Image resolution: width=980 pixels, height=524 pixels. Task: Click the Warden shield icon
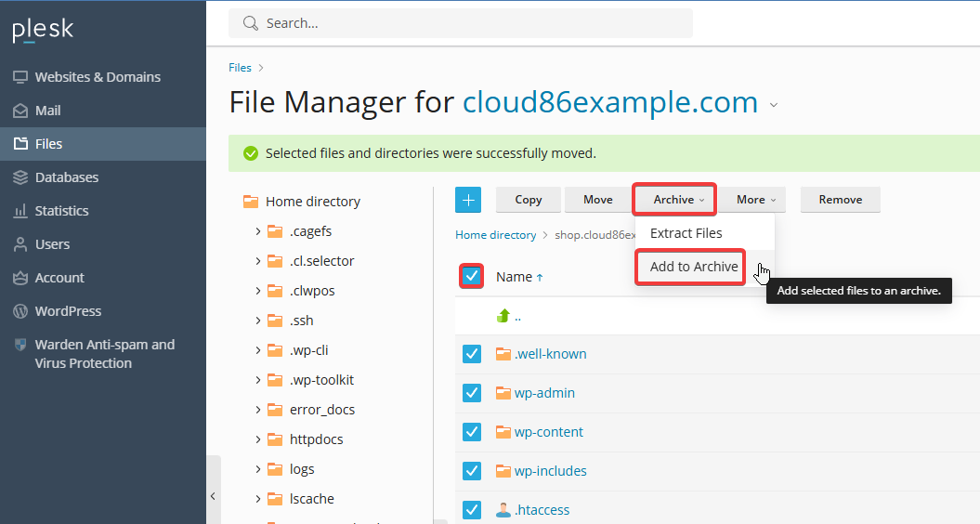tap(20, 345)
